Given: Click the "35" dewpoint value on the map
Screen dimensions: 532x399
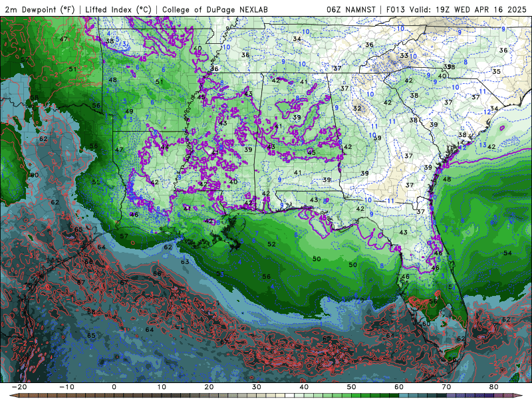Looking at the screenshot, I should coord(496,72).
